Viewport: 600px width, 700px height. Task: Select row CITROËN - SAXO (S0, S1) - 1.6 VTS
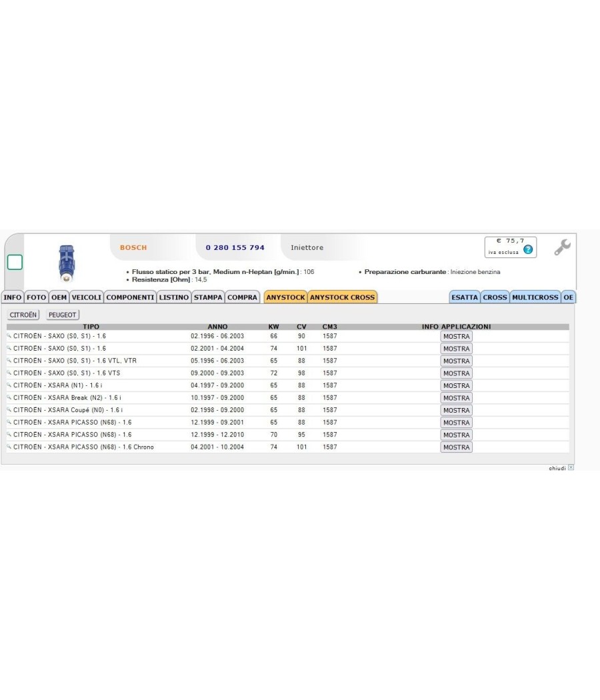[287, 373]
